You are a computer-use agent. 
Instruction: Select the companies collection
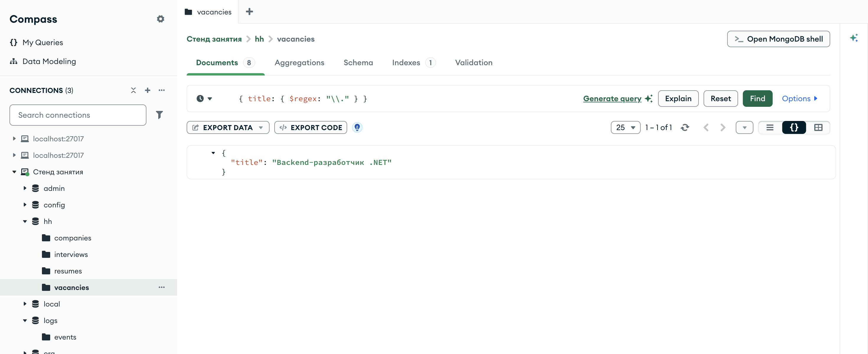pyautogui.click(x=72, y=238)
